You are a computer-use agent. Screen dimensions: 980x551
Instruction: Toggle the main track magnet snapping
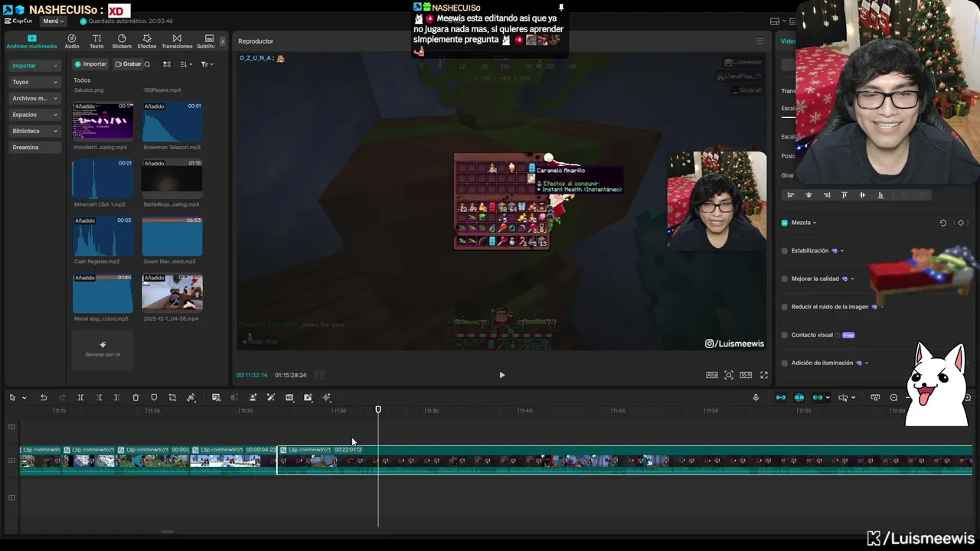[781, 397]
